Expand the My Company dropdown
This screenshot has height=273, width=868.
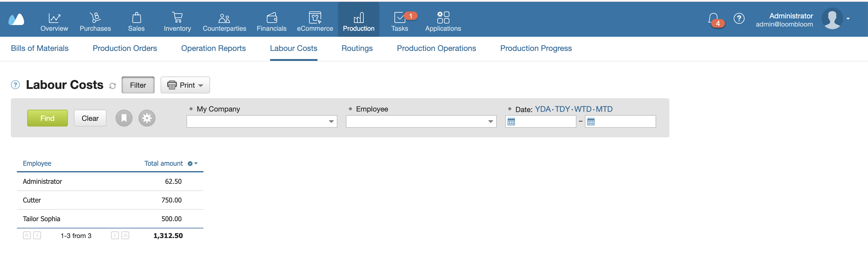[x=262, y=121]
